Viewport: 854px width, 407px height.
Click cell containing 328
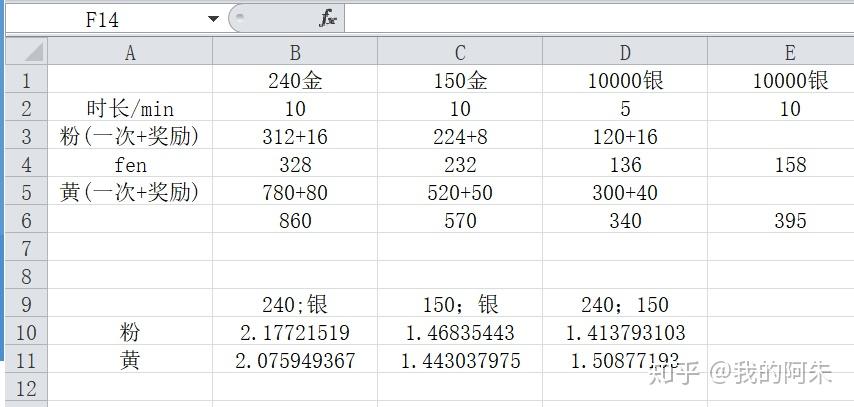(295, 164)
